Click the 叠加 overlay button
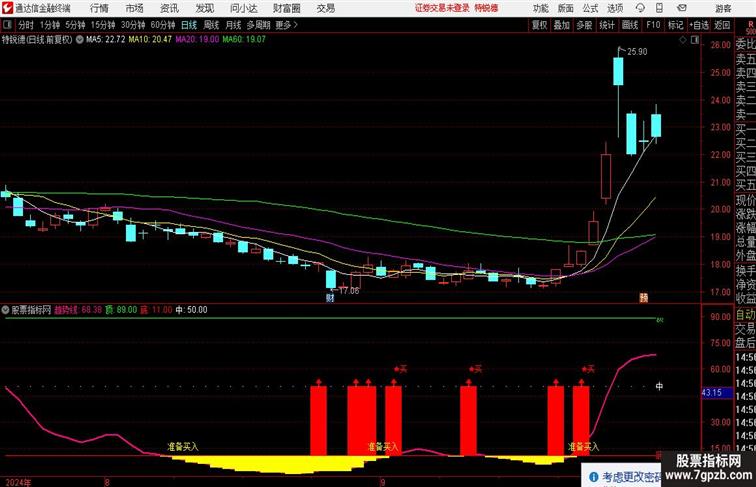 pos(562,25)
